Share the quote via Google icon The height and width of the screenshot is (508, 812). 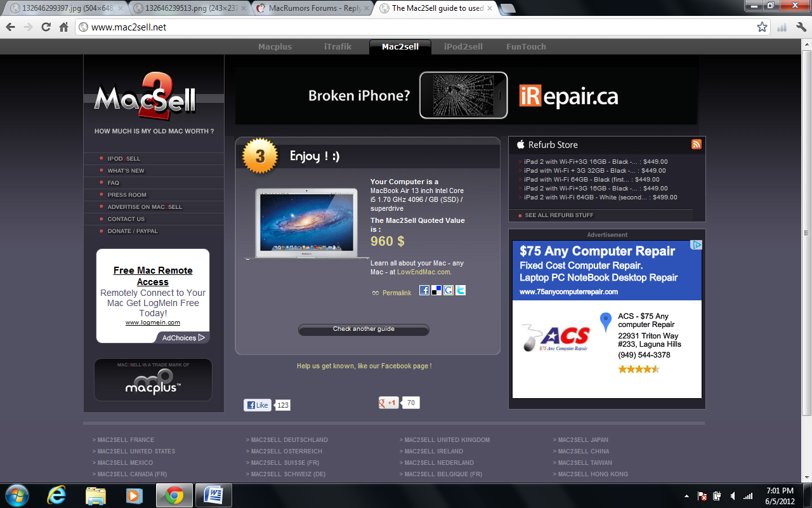coord(449,290)
